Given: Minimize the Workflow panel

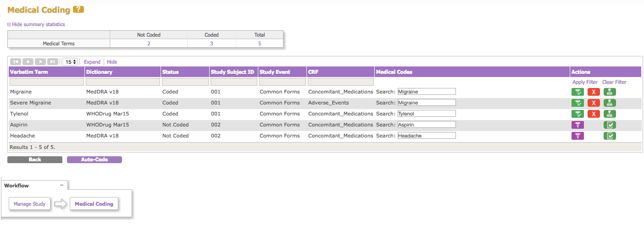Looking at the screenshot, I should coord(61,186).
